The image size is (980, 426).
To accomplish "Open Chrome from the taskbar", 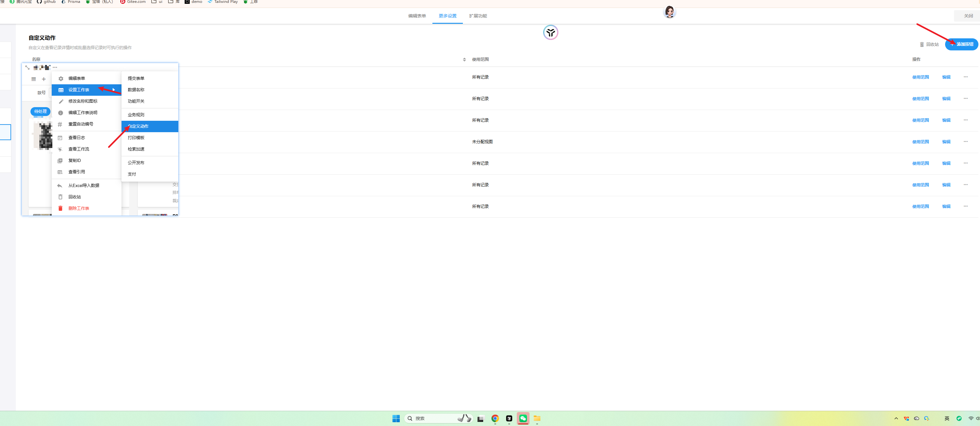I will click(x=495, y=418).
